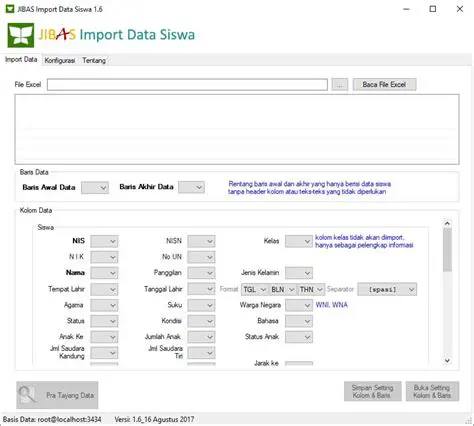This screenshot has width=474, height=426.
Task: Click Simpan Setting Kolom & Baris button
Action: [373, 391]
